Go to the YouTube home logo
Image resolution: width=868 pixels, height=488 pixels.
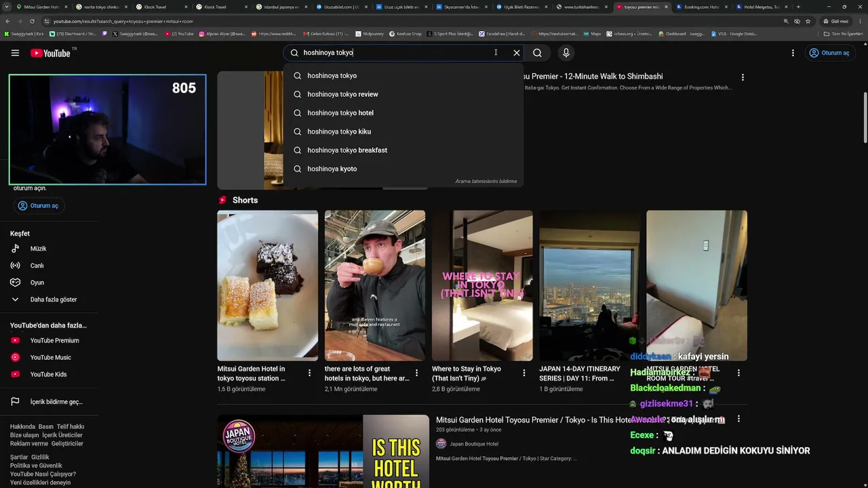pos(50,53)
